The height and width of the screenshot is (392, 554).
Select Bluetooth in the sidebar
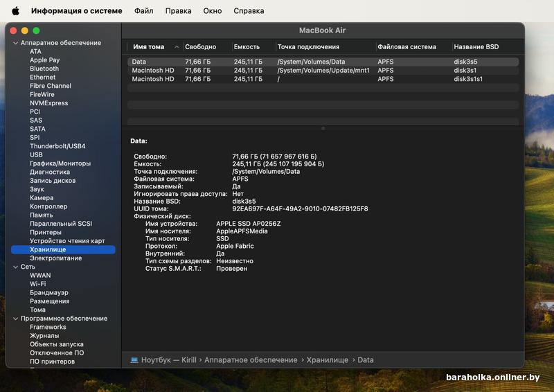tap(44, 69)
